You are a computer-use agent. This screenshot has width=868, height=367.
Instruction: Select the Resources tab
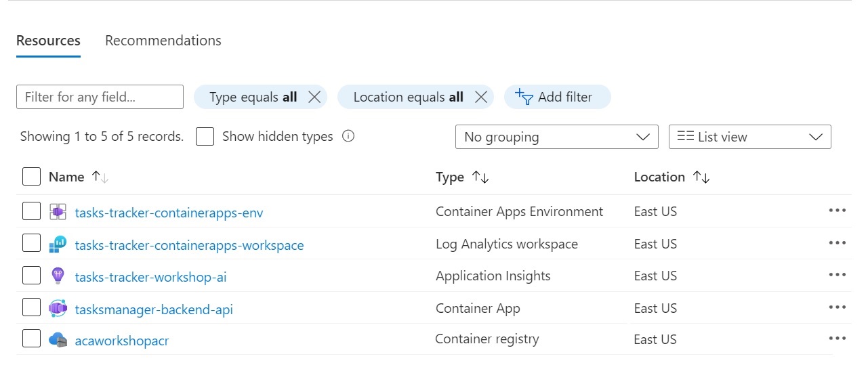[x=48, y=41]
